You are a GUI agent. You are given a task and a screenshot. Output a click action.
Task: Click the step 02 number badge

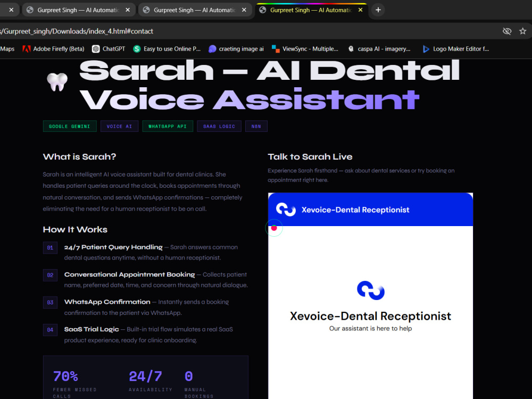(50, 275)
